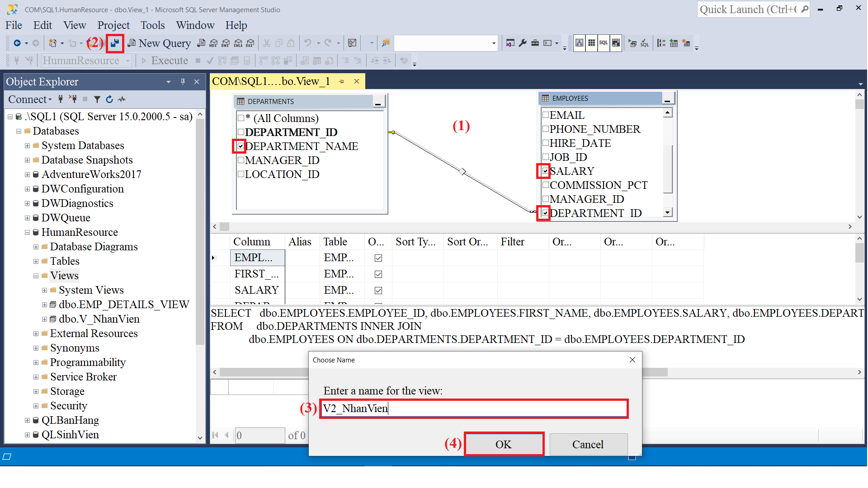Open the database selector showing HumanResource

[x=128, y=60]
